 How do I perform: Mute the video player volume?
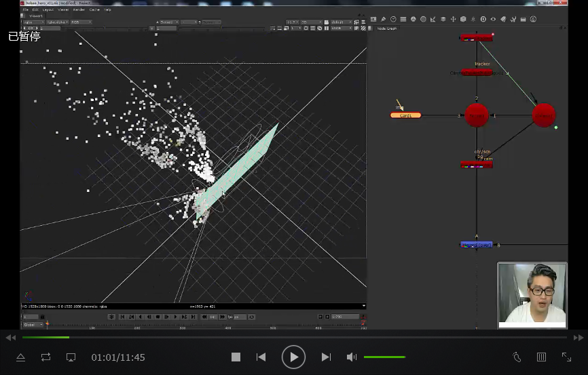click(351, 357)
